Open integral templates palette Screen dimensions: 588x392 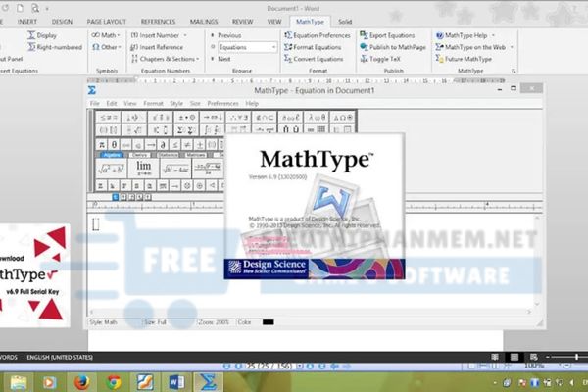point(213,129)
